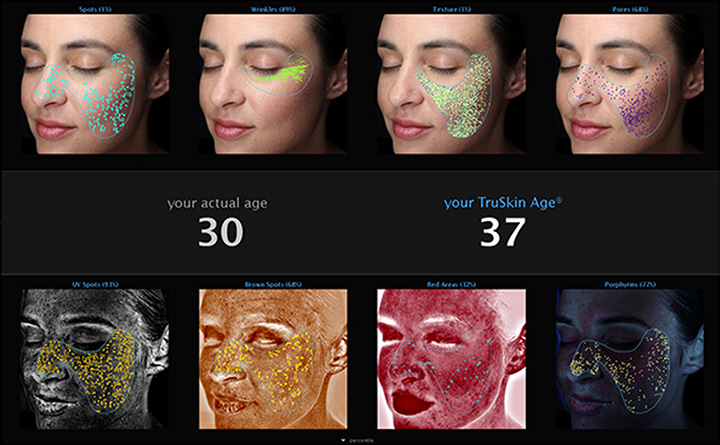Click the percentile mode label
720x445 pixels.
(x=361, y=440)
